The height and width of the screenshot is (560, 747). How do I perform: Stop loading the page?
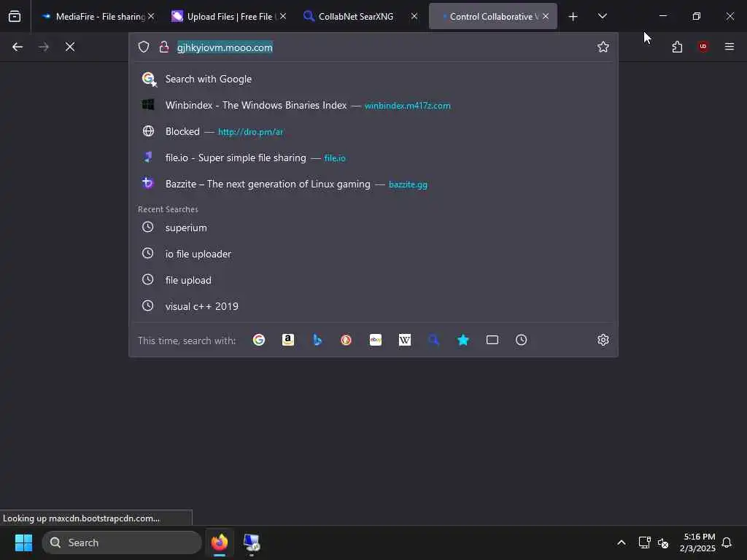[70, 47]
